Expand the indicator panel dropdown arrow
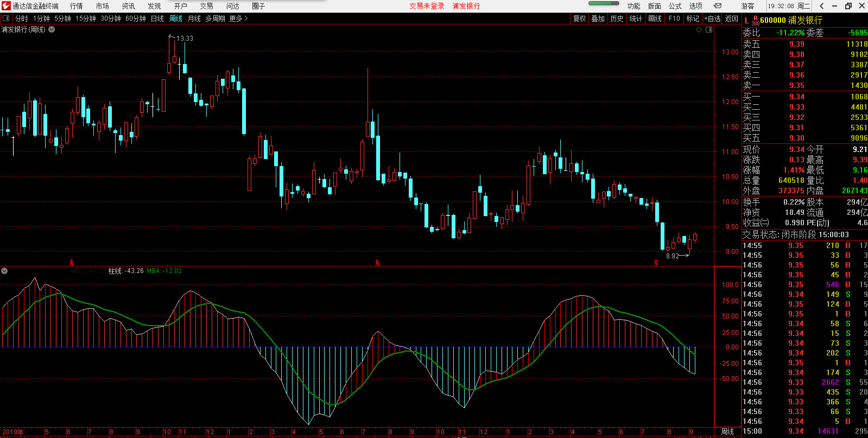 point(4,270)
